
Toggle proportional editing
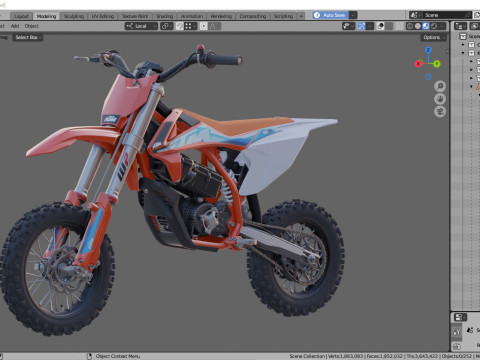click(x=203, y=26)
